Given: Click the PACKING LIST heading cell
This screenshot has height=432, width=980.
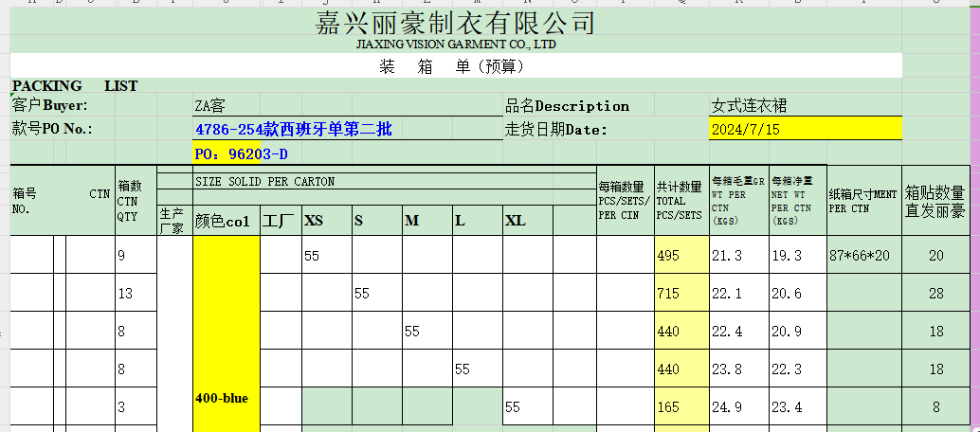Looking at the screenshot, I should click(x=75, y=86).
